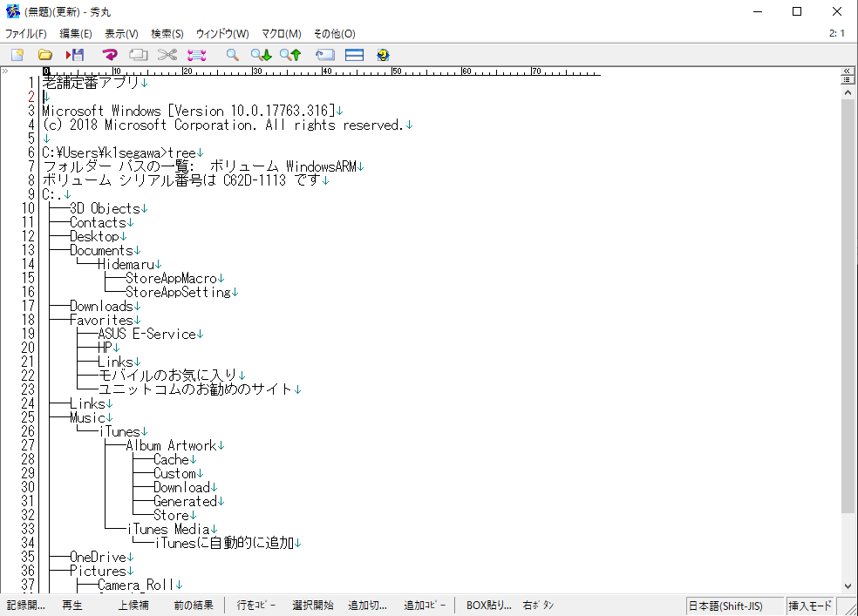Click the 記録開... function key button
Image resolution: width=858 pixels, height=616 pixels.
pyautogui.click(x=26, y=606)
